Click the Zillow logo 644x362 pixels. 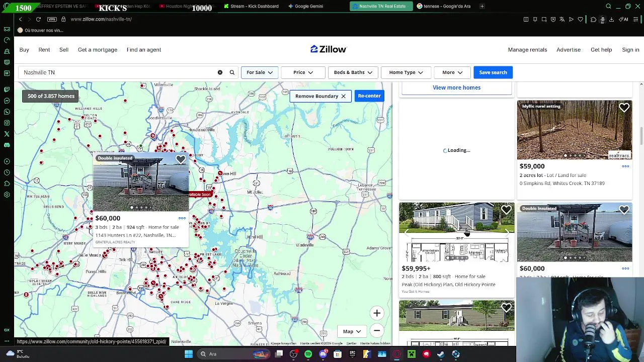tap(328, 49)
